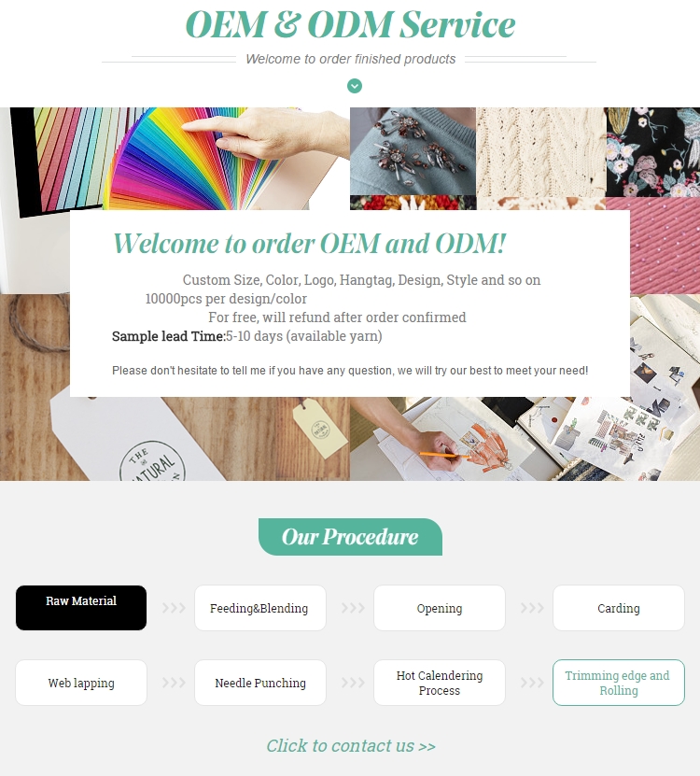The image size is (700, 776).
Task: Click the 'Click to contact us' link
Action: [351, 745]
